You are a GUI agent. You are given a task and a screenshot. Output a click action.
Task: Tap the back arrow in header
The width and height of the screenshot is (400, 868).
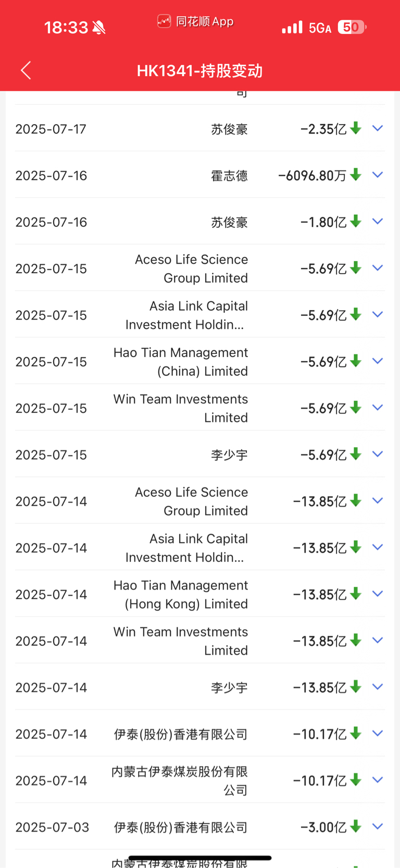[26, 70]
